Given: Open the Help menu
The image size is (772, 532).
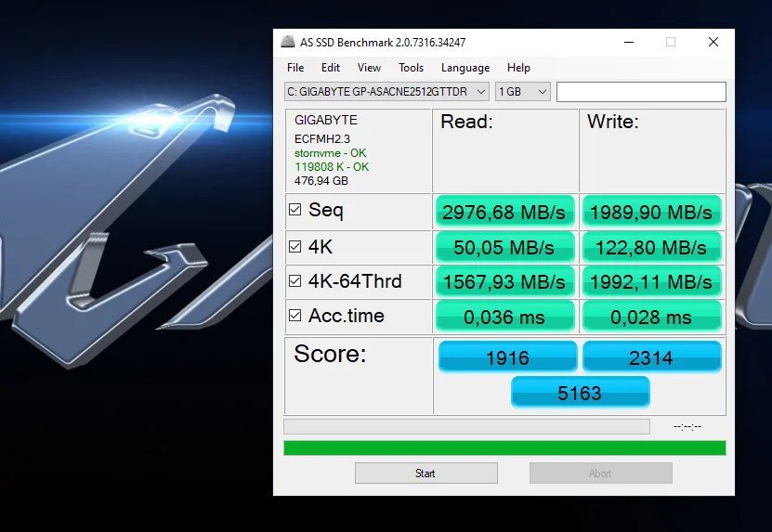Looking at the screenshot, I should click(x=518, y=68).
